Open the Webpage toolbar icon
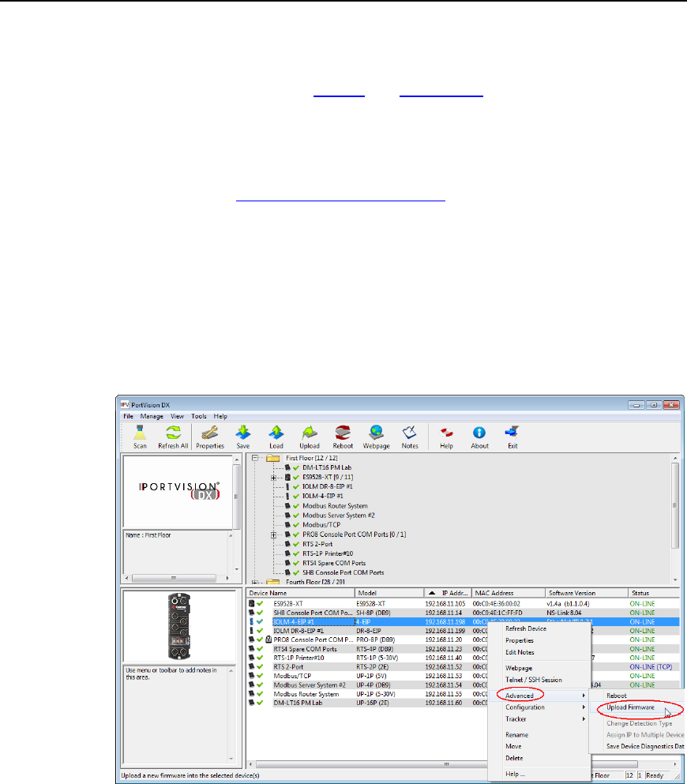The width and height of the screenshot is (687, 784). tap(376, 437)
